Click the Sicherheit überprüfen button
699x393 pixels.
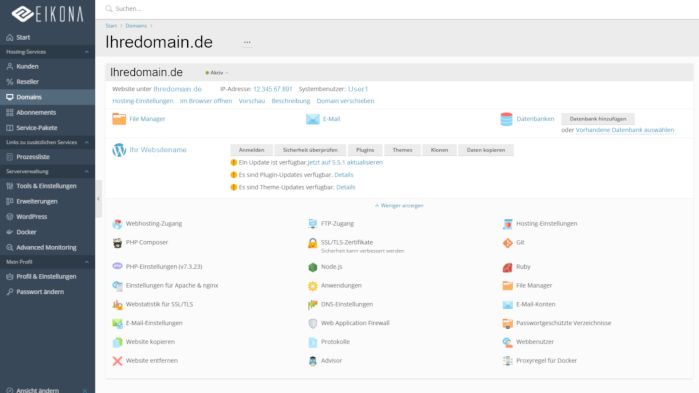(x=310, y=150)
